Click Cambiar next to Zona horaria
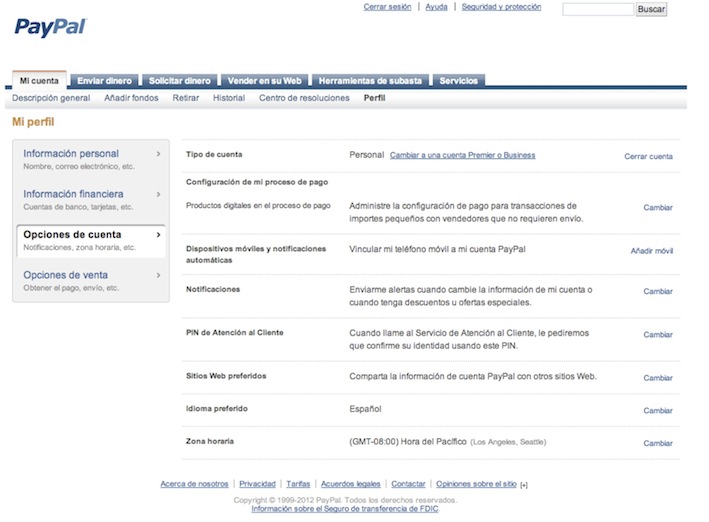709x522 pixels. [x=657, y=443]
